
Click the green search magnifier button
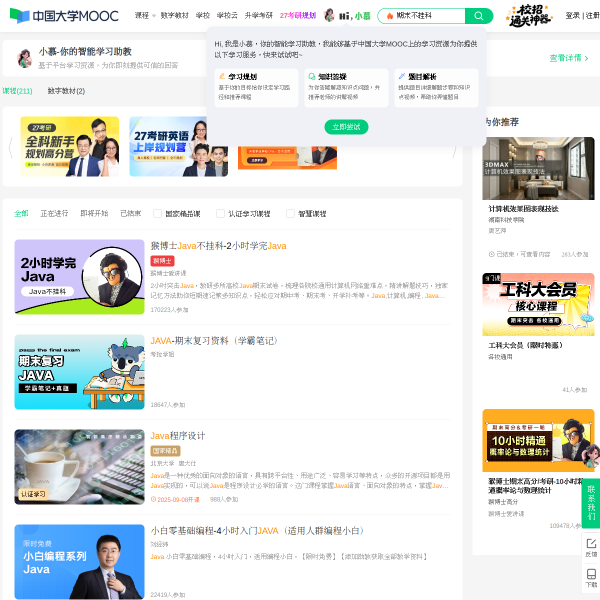point(478,16)
